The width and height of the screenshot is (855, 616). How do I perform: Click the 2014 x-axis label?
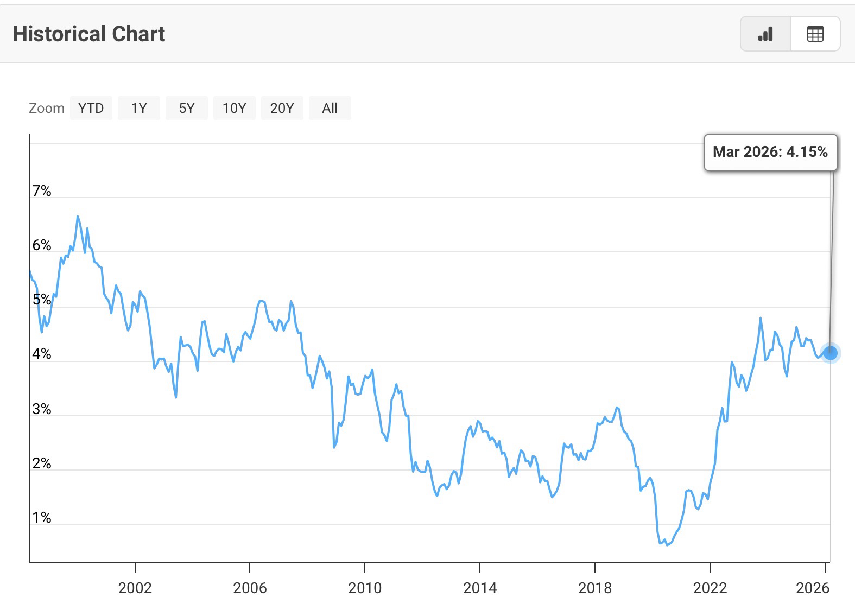[480, 588]
